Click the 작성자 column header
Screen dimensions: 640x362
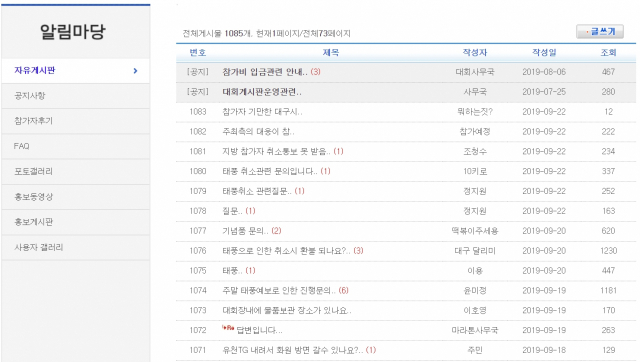pyautogui.click(x=475, y=53)
